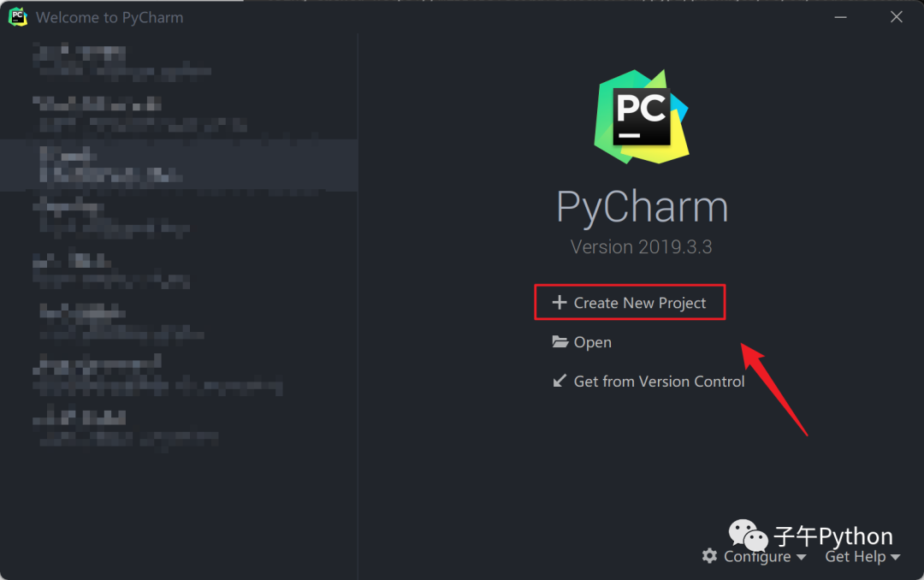Expand the Get Help dropdown arrow
924x580 pixels.
tap(895, 557)
